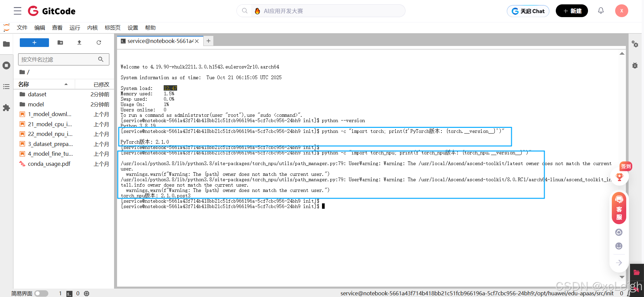Open the user avatar menu

[621, 11]
